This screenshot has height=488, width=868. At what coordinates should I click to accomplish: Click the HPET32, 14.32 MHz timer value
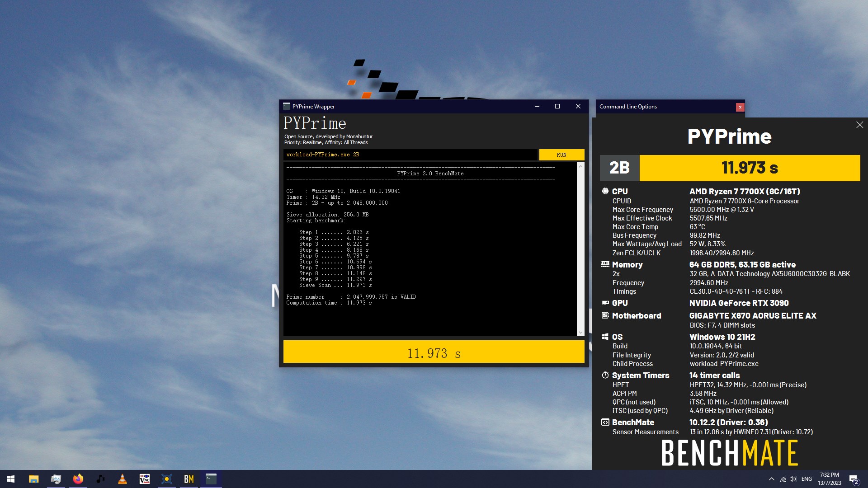pyautogui.click(x=748, y=385)
